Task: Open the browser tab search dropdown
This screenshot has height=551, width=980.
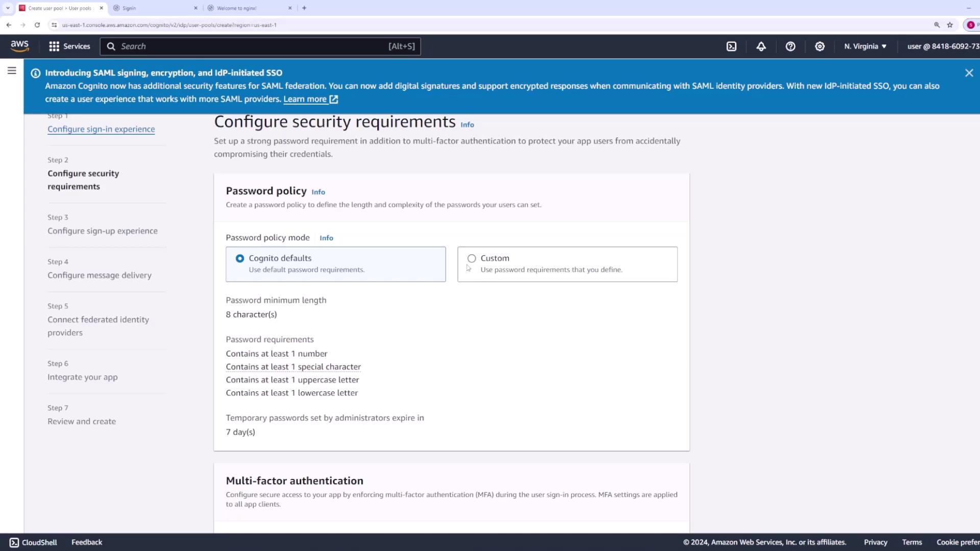Action: point(8,8)
